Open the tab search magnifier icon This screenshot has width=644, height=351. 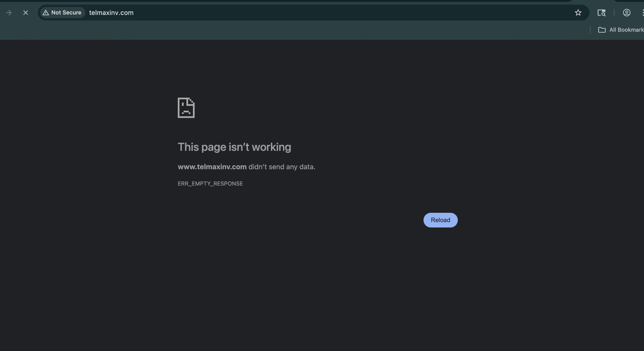[601, 13]
